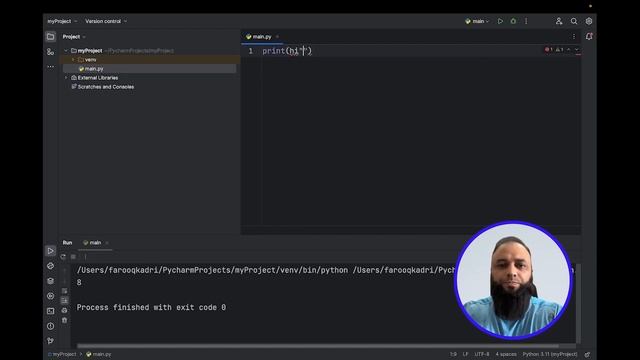Open the Project tool window folder icon
This screenshot has width=640, height=360.
point(50,37)
